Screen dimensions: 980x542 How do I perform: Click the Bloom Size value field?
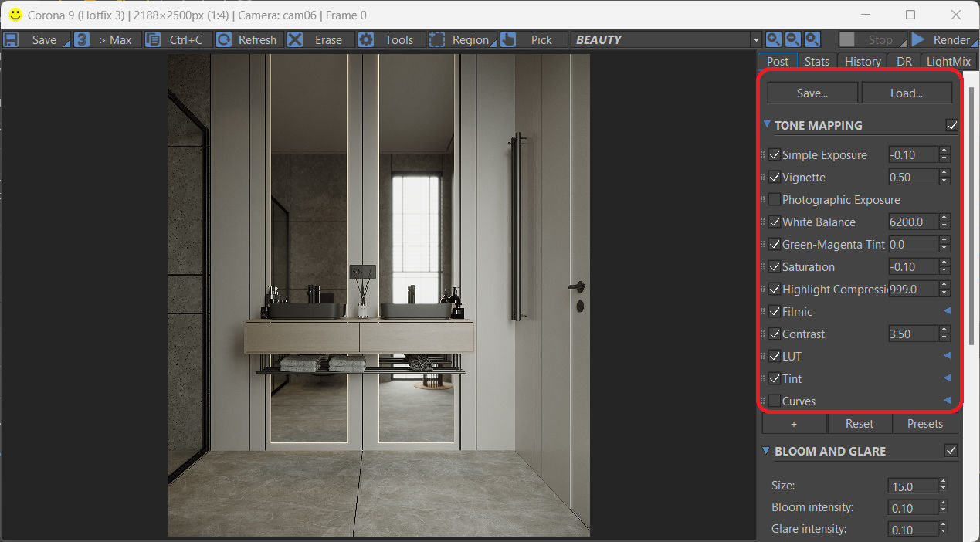pos(913,486)
